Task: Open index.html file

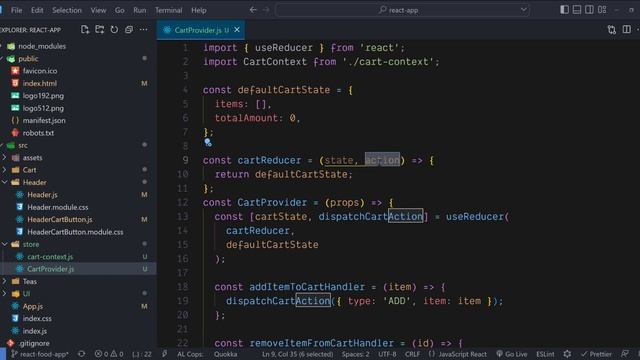Action: (x=40, y=83)
